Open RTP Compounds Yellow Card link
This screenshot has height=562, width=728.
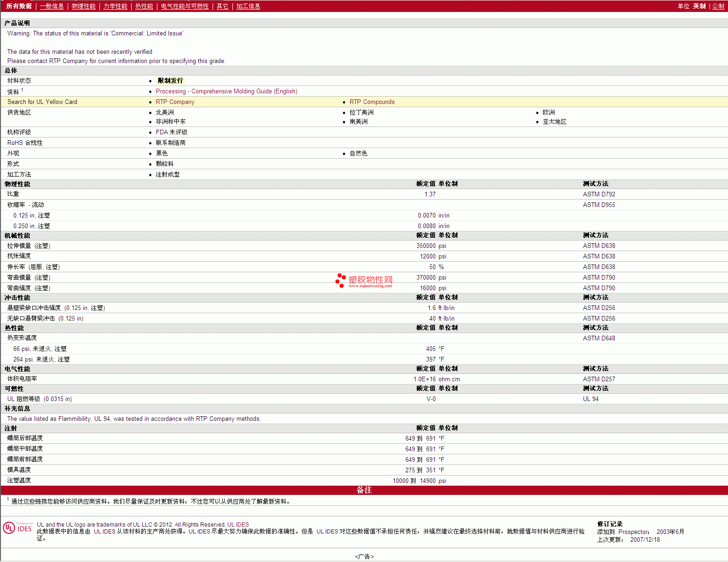[x=372, y=102]
